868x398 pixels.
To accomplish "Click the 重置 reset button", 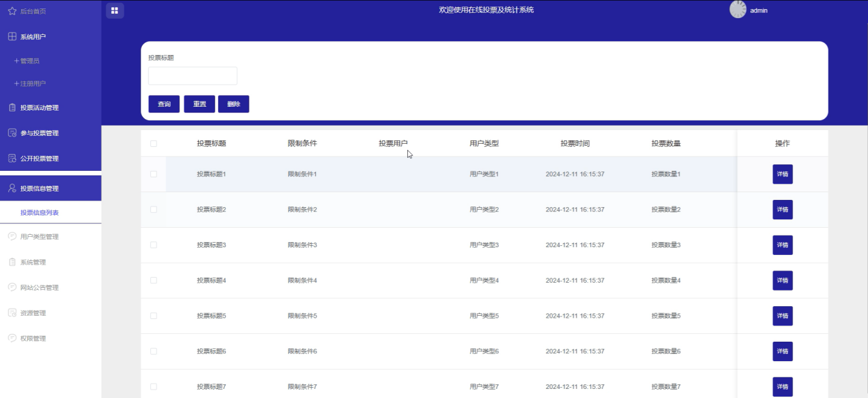I will tap(199, 104).
